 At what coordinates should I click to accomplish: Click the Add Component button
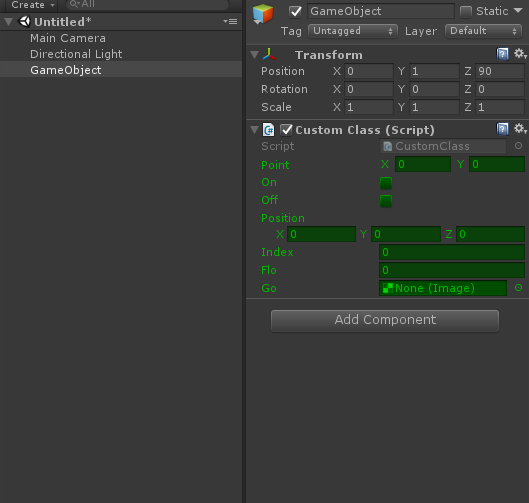pyautogui.click(x=385, y=321)
